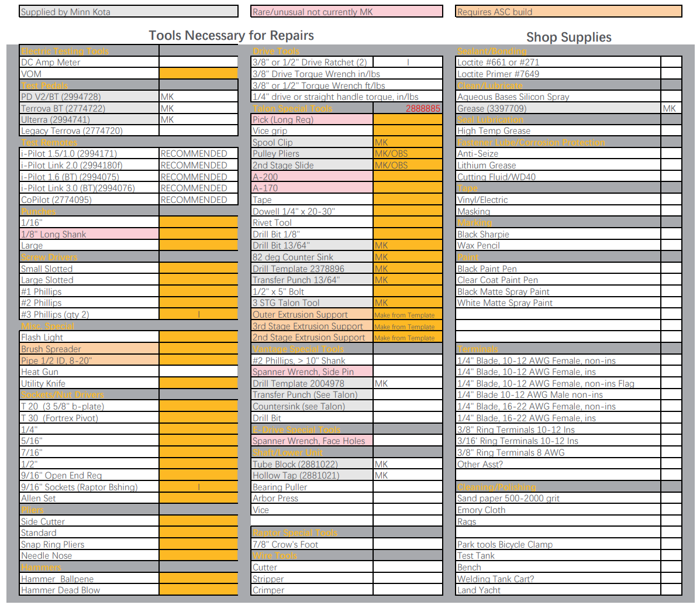Viewport: 700px width, 608px height.
Task: Select the 'Allen Set' cell
Action: click(x=89, y=498)
